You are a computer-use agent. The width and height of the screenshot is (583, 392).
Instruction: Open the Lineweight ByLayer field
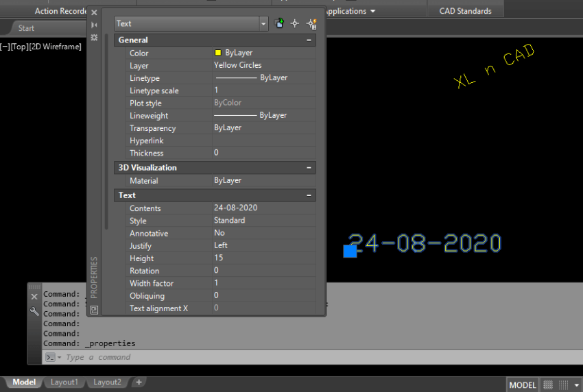coord(263,116)
